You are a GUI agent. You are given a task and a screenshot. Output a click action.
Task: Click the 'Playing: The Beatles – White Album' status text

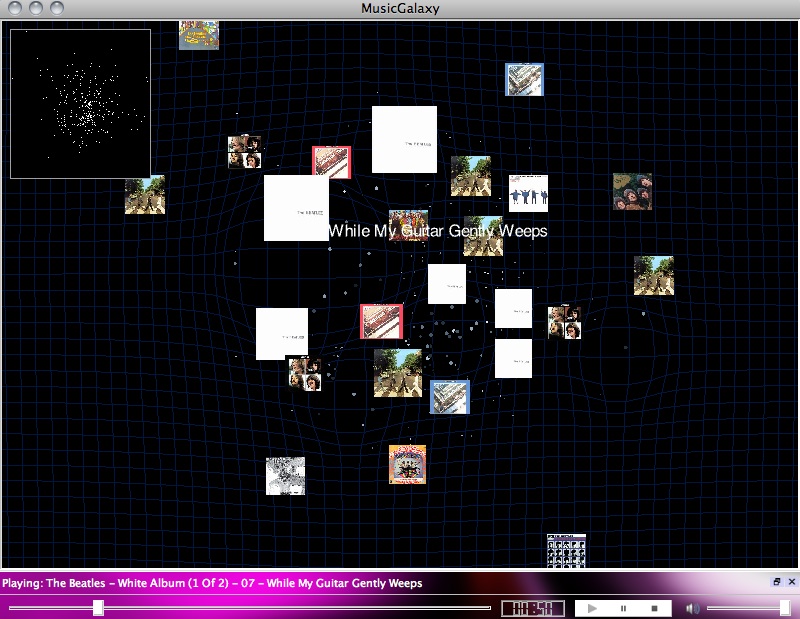click(212, 583)
